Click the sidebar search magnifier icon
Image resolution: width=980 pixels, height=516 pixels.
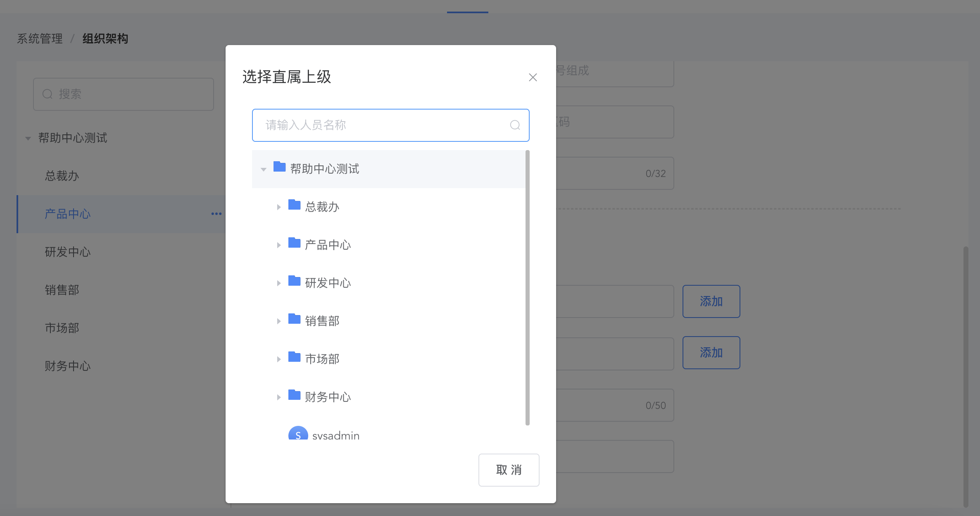click(48, 94)
